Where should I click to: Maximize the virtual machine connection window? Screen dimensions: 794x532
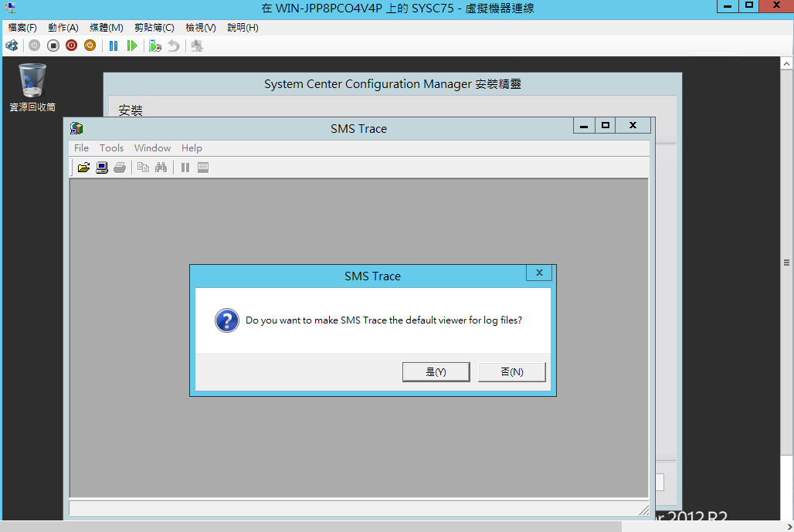tap(749, 6)
